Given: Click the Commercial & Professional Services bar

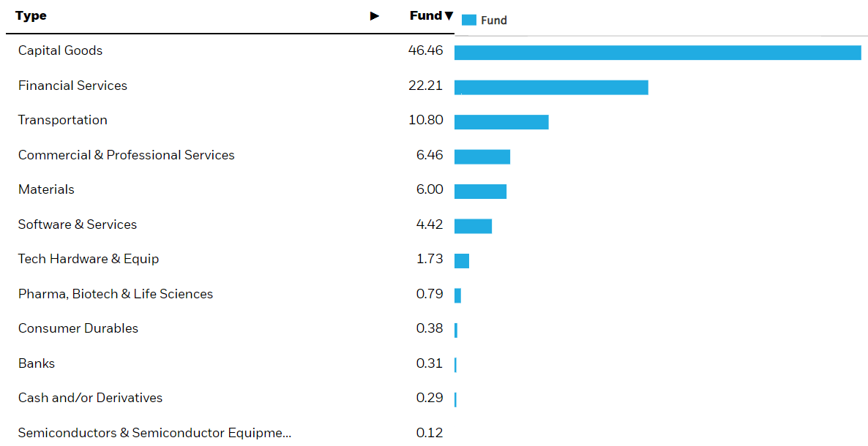Looking at the screenshot, I should (x=482, y=156).
